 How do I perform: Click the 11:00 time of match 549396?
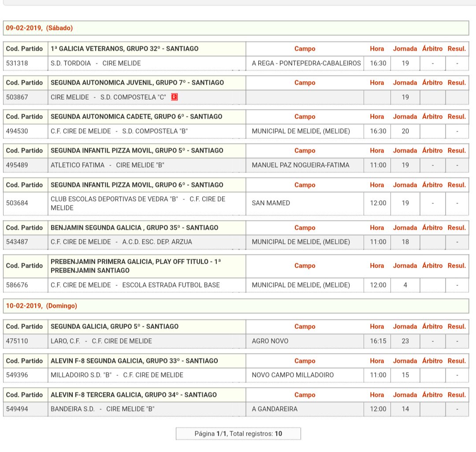pos(378,375)
